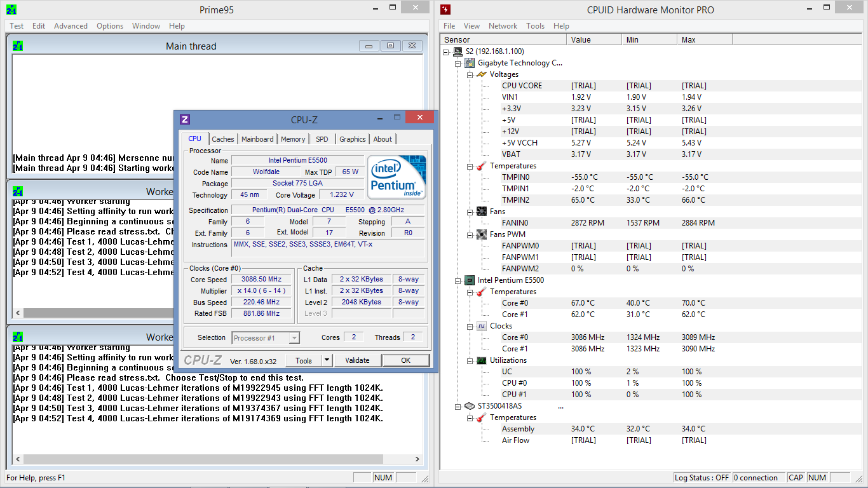Click the ST3500418AS hard drive icon

point(470,406)
